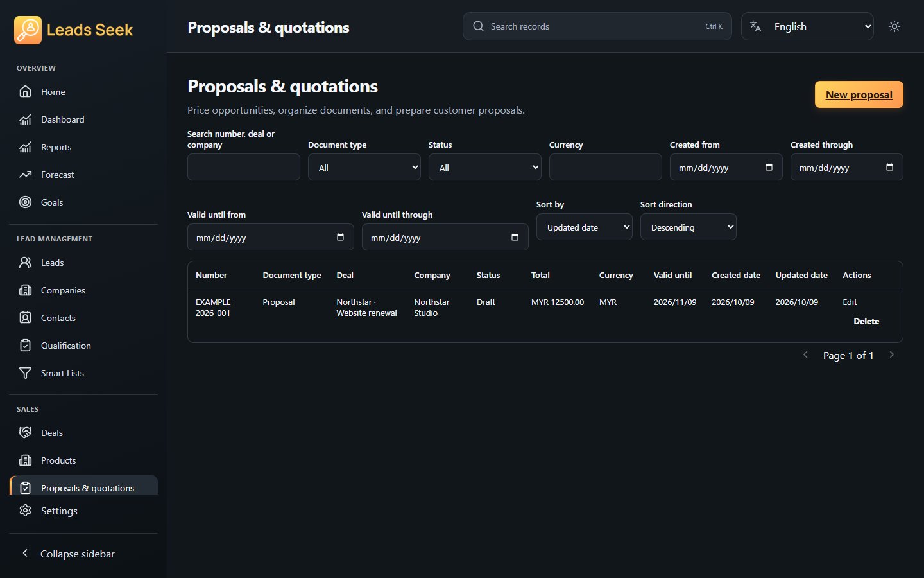Edit the EXAMPLE-2026-001 proposal
Screen dimensions: 924x578
850,302
